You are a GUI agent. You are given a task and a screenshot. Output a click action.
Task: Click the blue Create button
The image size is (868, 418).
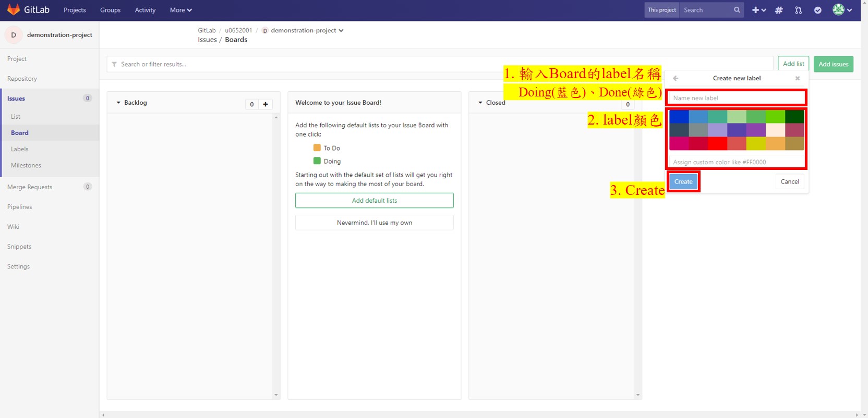[683, 181]
